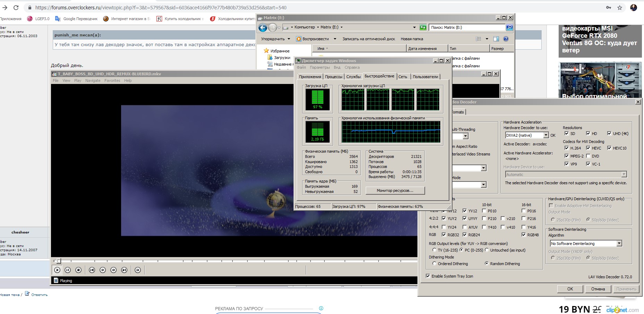This screenshot has height=314, width=644.
Task: Click the Explorer back navigation arrow
Action: tap(263, 27)
